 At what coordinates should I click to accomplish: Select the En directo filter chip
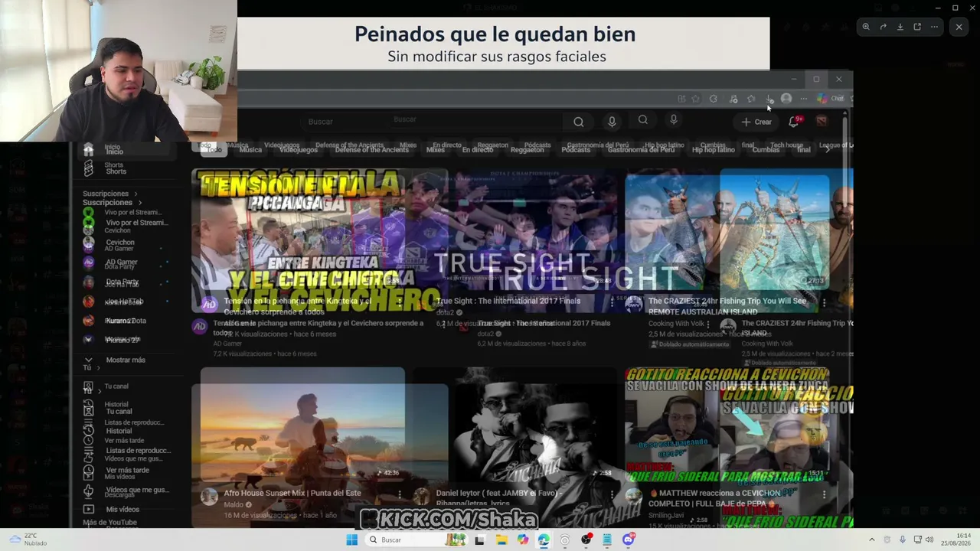[x=477, y=149]
